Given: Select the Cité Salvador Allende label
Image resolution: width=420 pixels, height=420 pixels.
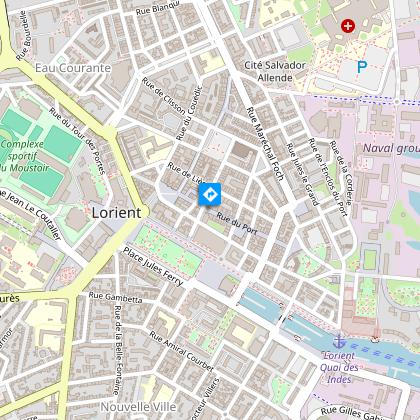Looking at the screenshot, I should [275, 71].
